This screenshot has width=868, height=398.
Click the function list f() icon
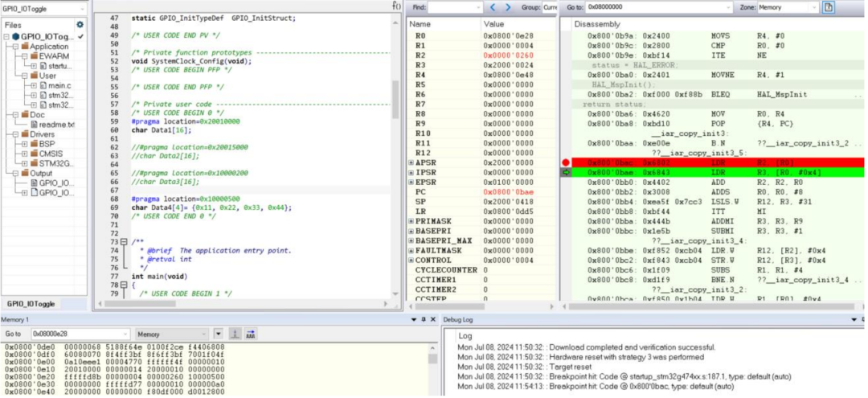click(x=396, y=6)
